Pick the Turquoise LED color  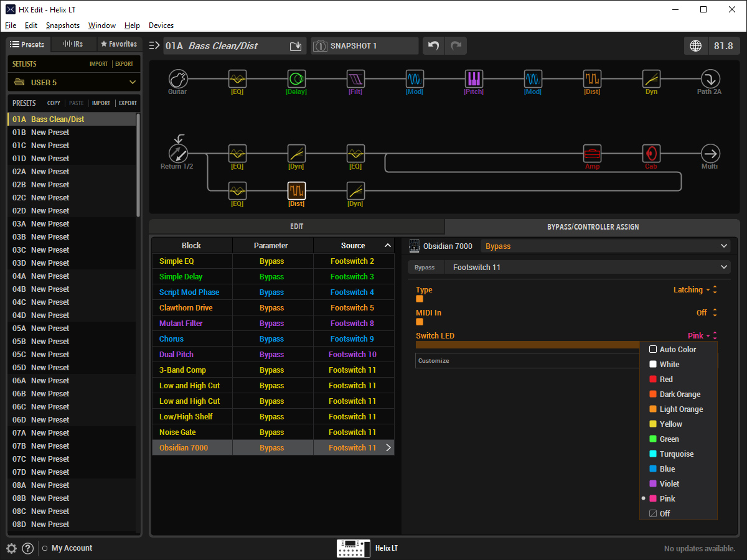pyautogui.click(x=679, y=454)
